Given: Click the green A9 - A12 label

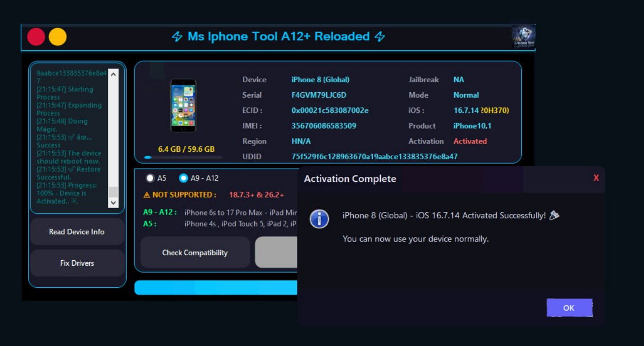Looking at the screenshot, I should pos(160,212).
